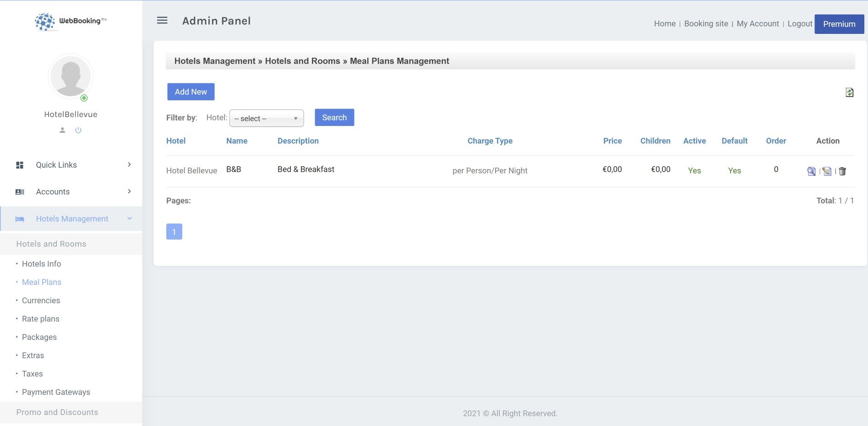Click the power icon under HotelBellevue
The height and width of the screenshot is (426, 868).
[78, 130]
